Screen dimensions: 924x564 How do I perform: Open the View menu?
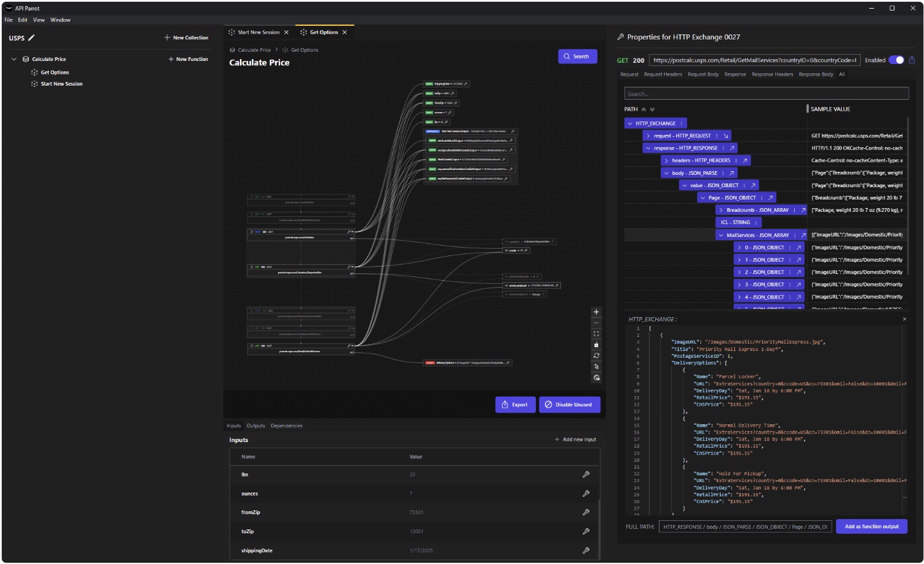(39, 20)
